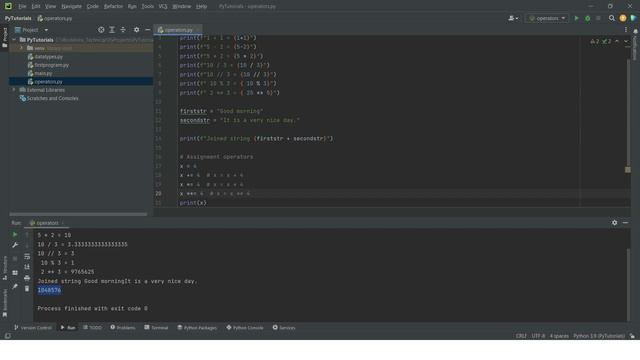Toggle scroll-to-end icon in Run panel

(x=27, y=267)
